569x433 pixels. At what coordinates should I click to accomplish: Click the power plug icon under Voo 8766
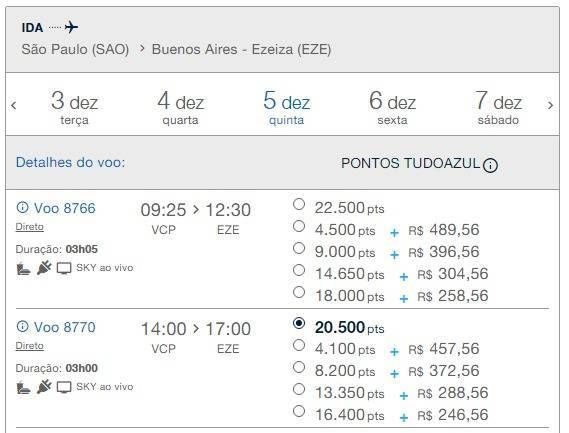click(44, 268)
